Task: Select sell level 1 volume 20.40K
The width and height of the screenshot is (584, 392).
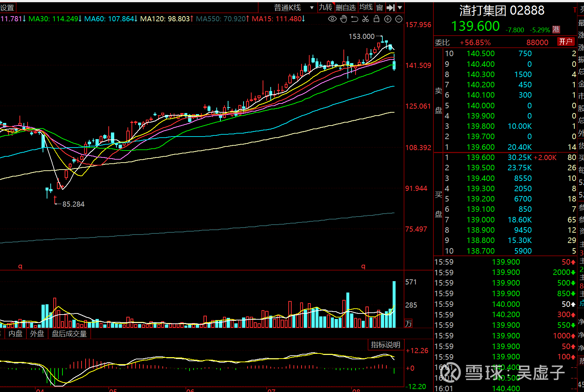Action: coord(520,147)
